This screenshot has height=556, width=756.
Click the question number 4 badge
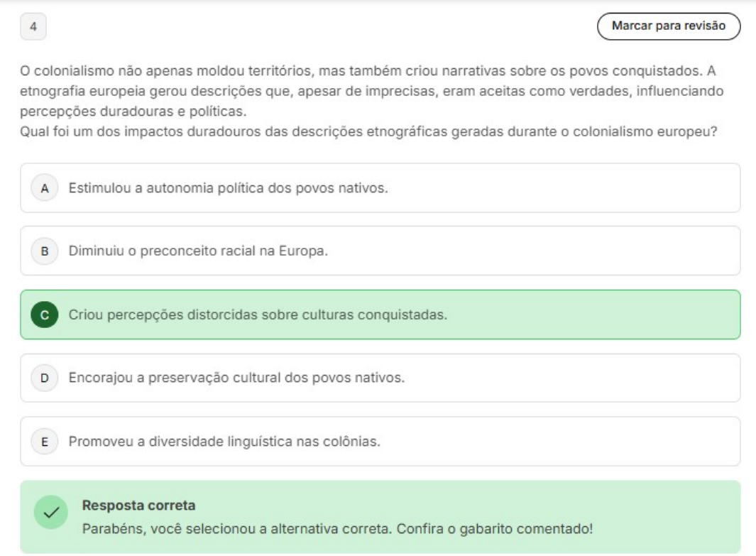33,28
